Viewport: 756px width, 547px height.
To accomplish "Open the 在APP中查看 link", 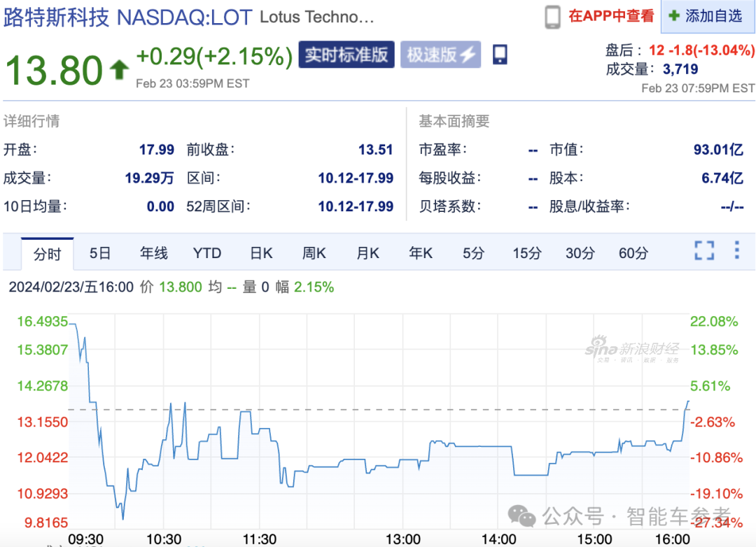I will tap(611, 16).
